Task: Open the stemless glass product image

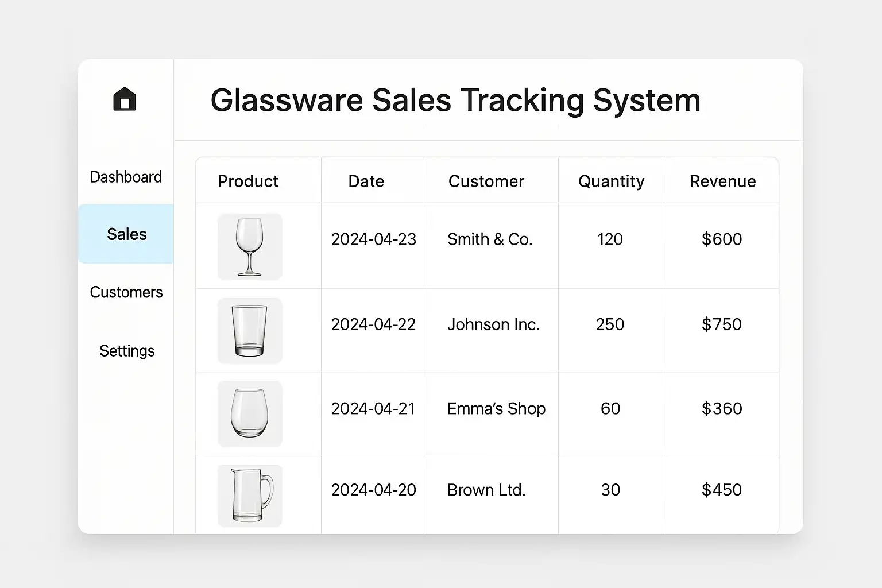Action: (250, 413)
